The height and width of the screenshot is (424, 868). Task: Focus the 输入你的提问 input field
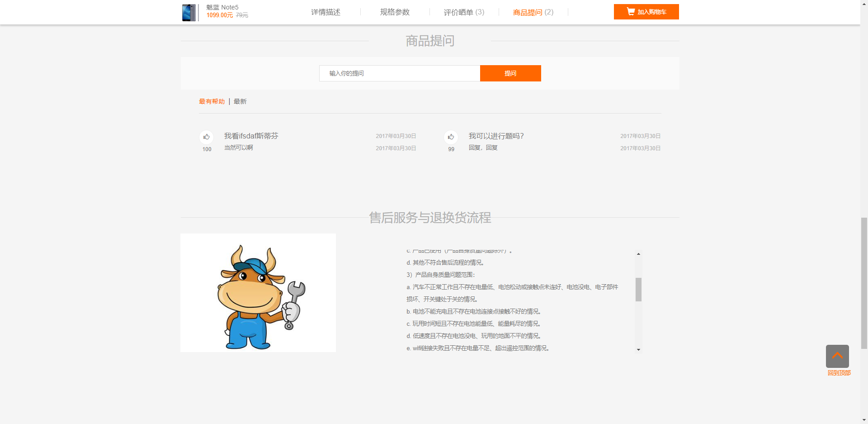(x=400, y=73)
